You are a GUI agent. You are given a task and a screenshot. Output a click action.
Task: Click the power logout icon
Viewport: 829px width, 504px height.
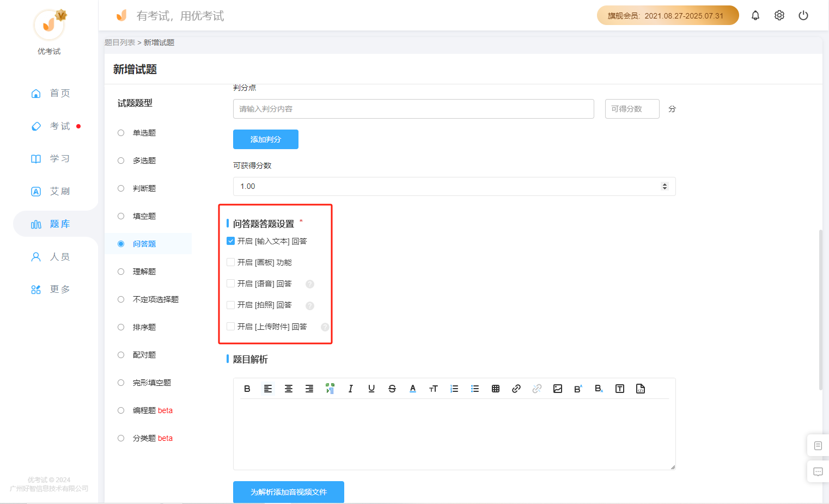pos(803,15)
